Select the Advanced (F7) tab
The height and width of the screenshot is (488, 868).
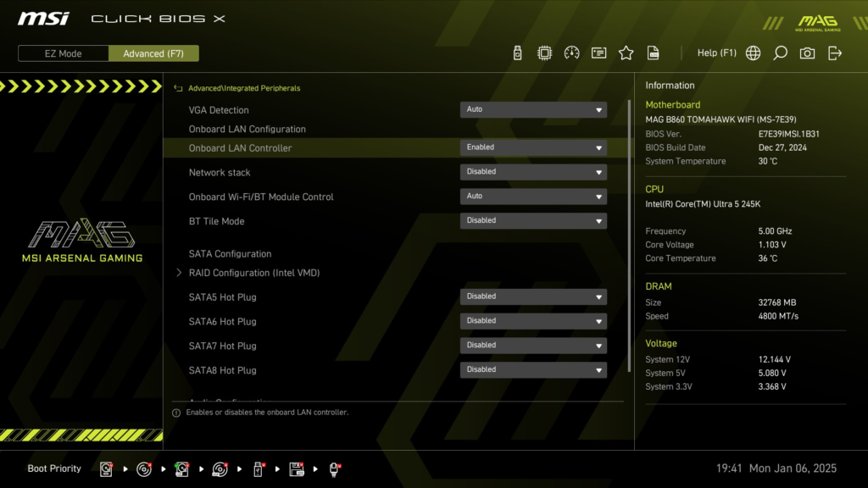153,53
